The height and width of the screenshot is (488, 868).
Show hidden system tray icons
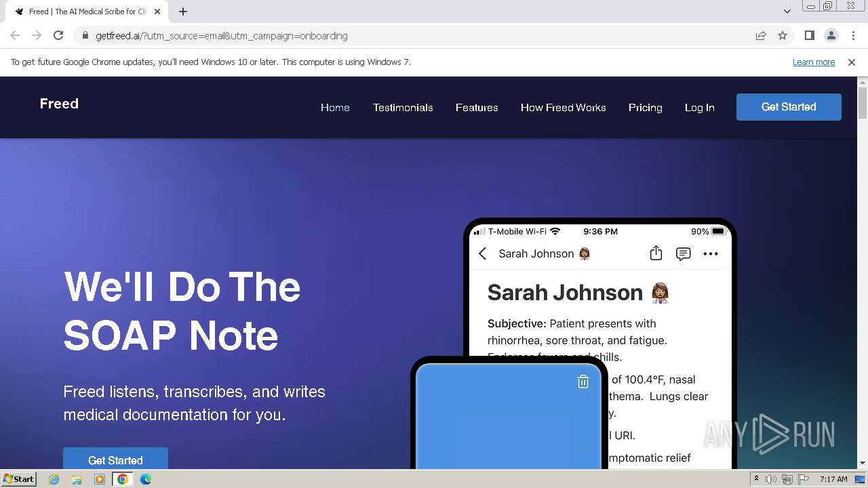tap(756, 479)
